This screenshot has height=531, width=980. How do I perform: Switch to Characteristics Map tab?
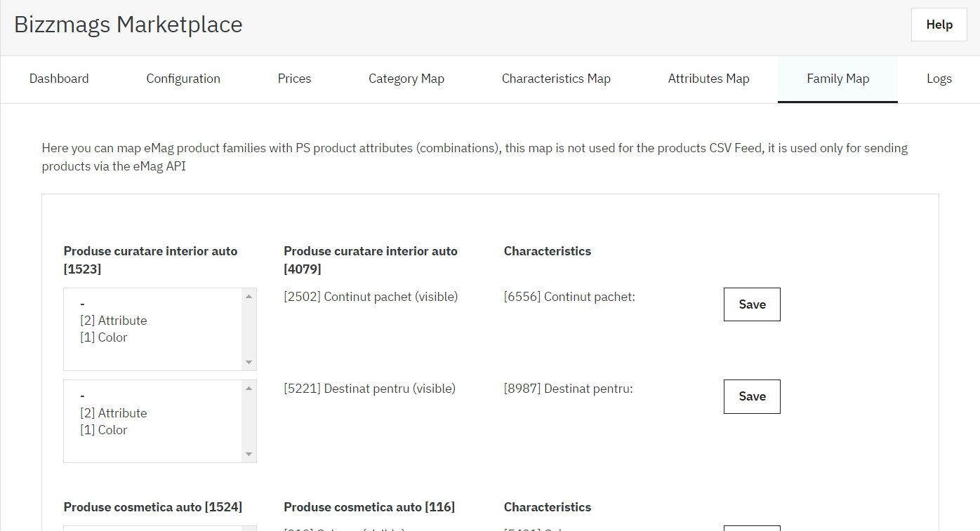556,79
